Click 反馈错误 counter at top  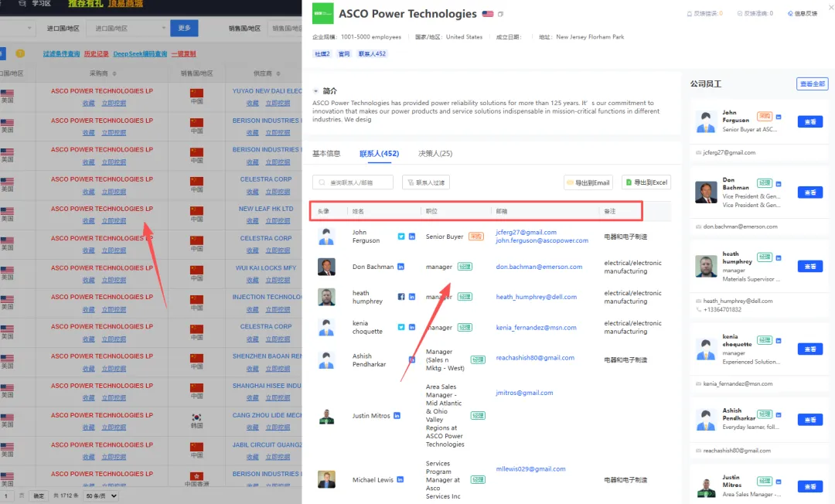pyautogui.click(x=704, y=14)
